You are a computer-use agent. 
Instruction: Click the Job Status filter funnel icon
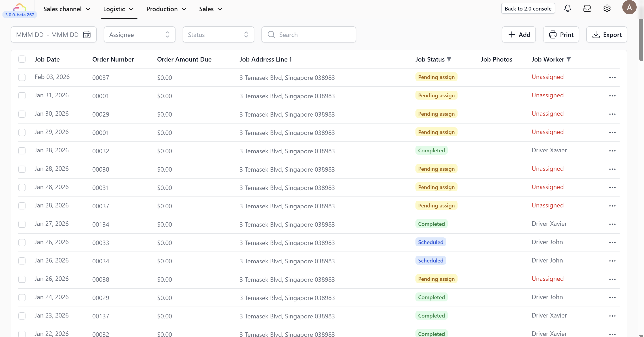coord(449,59)
